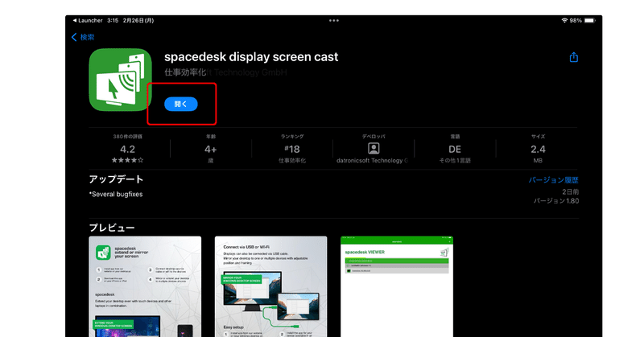This screenshot has width=644, height=337.
Task: Open the developer person icon
Action: (374, 148)
